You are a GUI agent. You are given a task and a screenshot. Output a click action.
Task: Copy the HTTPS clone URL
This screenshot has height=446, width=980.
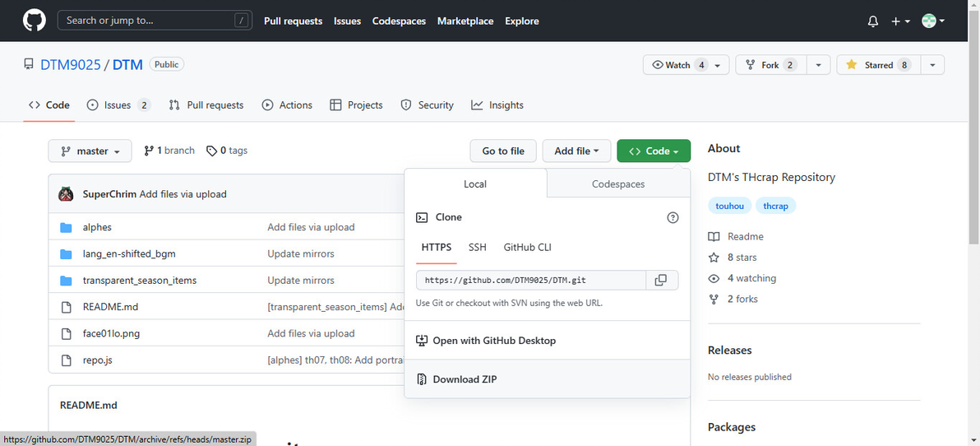point(661,280)
